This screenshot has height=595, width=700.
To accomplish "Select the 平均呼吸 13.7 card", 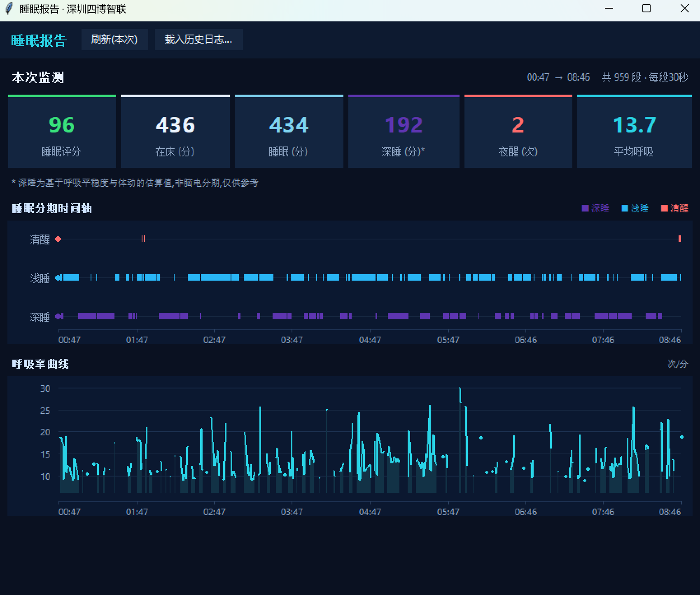I will [x=635, y=132].
